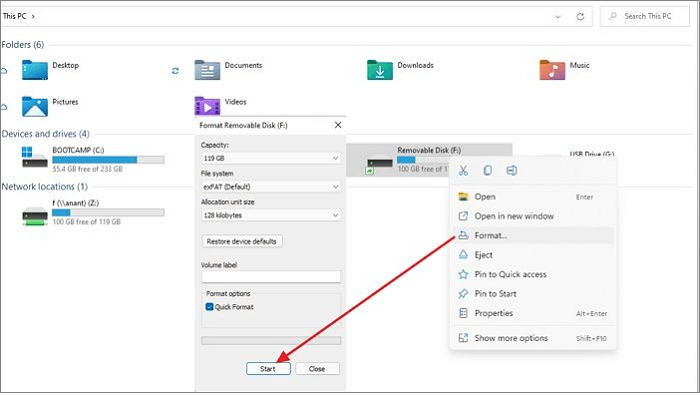This screenshot has height=393, width=700.
Task: Click the Rename icon in context menu
Action: pyautogui.click(x=512, y=171)
